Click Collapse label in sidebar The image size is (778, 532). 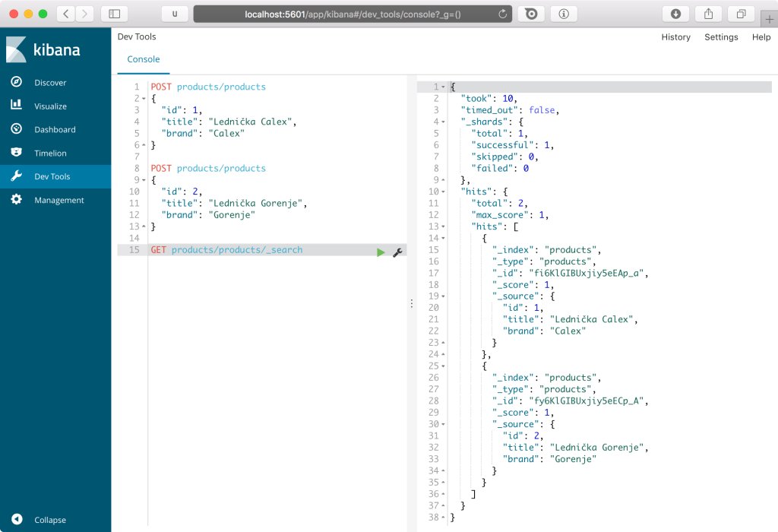(49, 520)
